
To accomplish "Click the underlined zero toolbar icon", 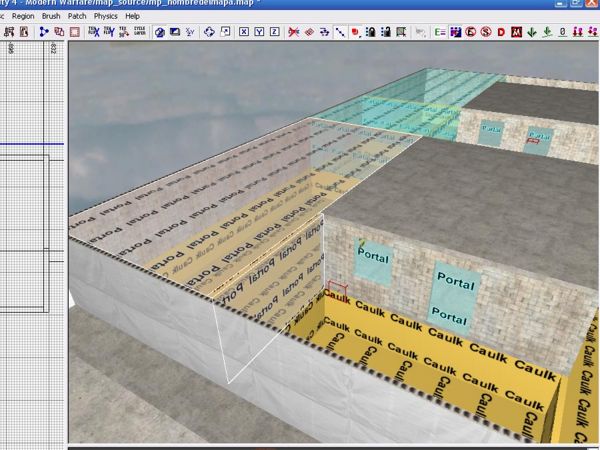I will click(562, 32).
